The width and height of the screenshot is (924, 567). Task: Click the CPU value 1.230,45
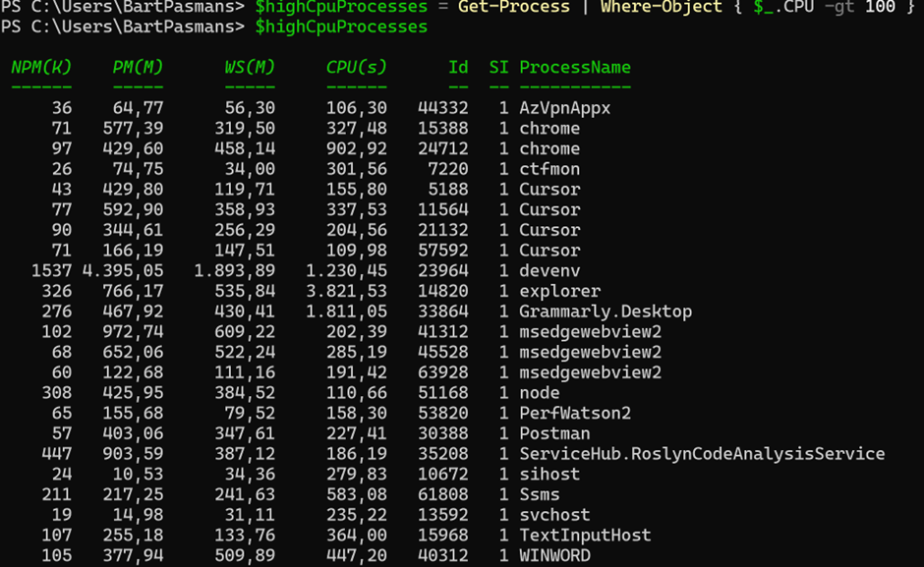[346, 270]
